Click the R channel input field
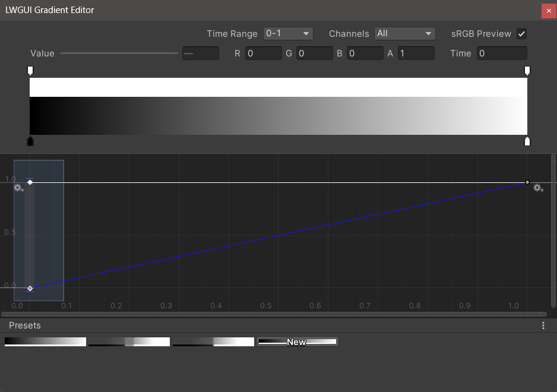Viewport: 557px width, 392px height. coord(263,53)
